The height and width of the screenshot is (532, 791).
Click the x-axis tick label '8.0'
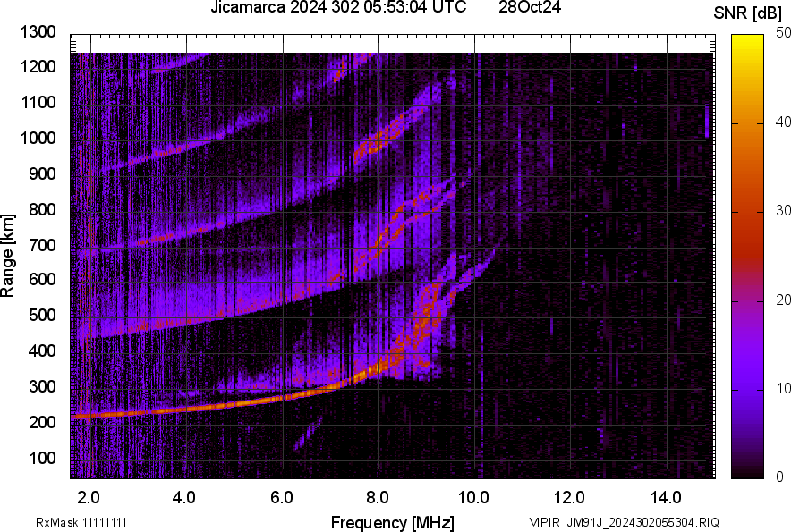click(378, 498)
